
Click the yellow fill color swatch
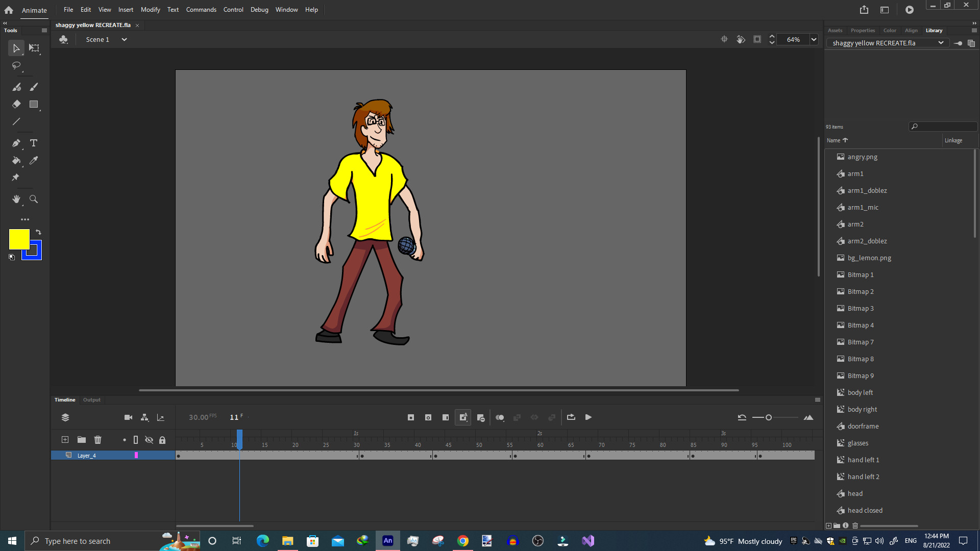click(19, 239)
